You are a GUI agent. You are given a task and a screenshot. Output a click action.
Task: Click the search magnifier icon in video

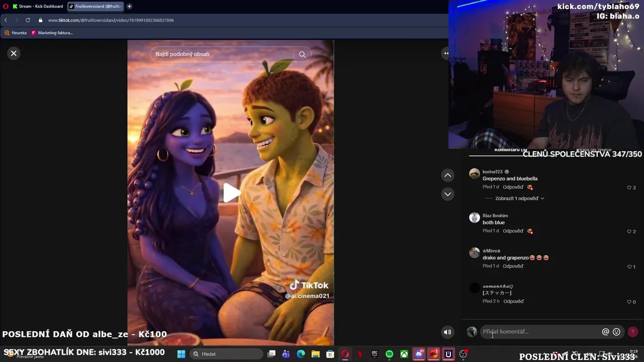pyautogui.click(x=302, y=54)
